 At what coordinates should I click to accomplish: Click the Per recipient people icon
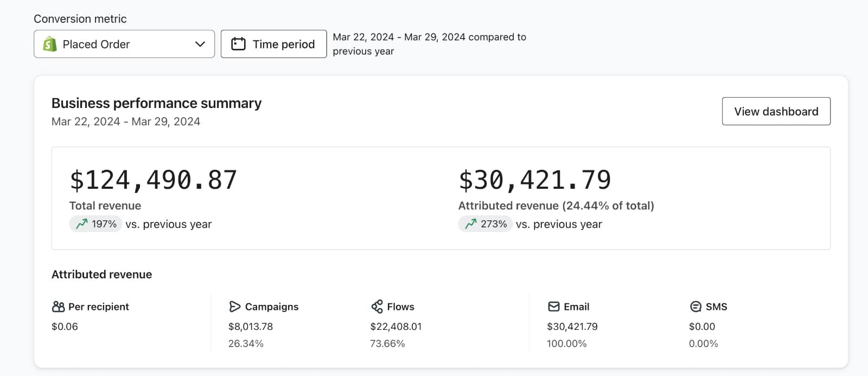58,307
